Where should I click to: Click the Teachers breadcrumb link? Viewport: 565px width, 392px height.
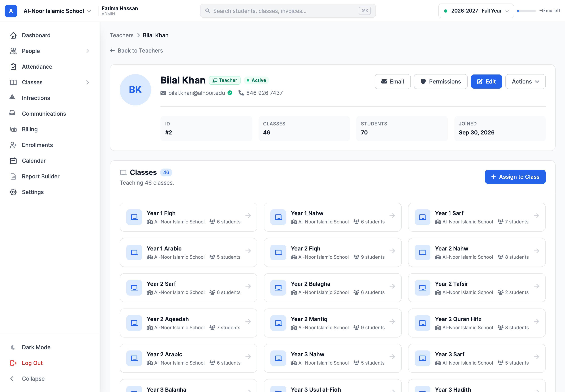(122, 35)
